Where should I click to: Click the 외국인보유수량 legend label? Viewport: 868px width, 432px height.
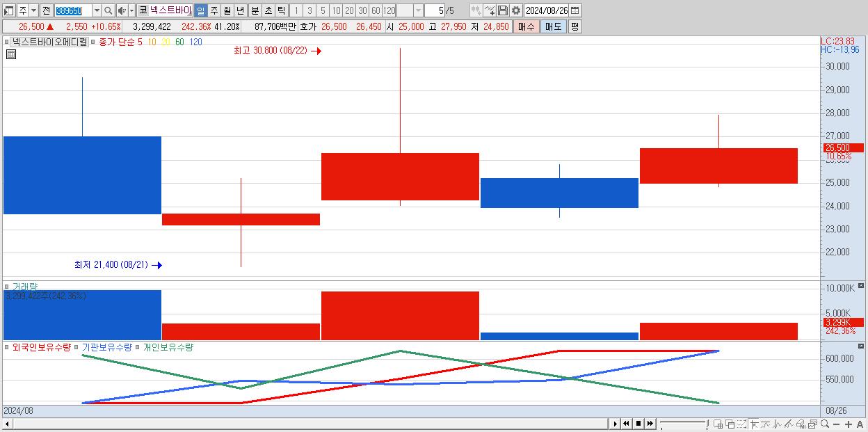coord(42,347)
